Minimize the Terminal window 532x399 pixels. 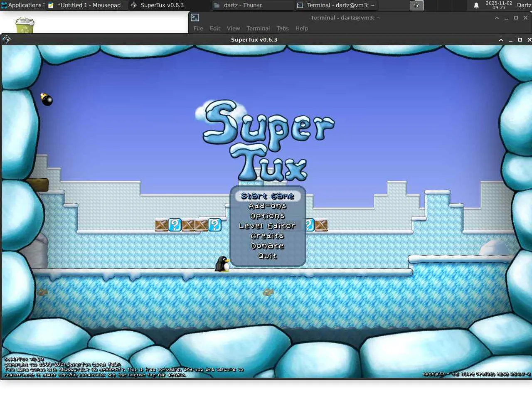506,18
